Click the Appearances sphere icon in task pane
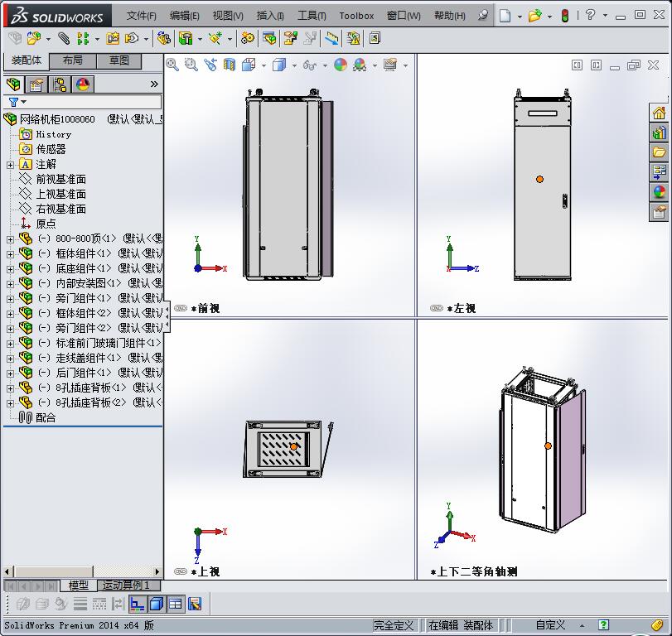Image resolution: width=672 pixels, height=636 pixels. click(x=659, y=190)
